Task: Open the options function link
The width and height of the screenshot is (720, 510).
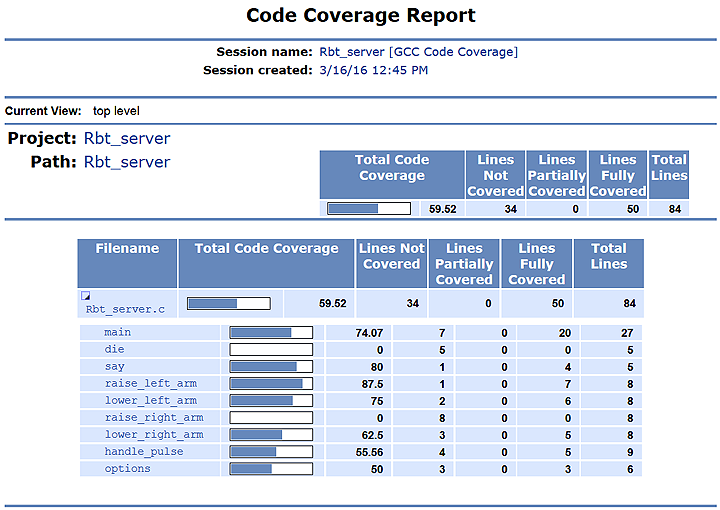Action: coord(127,468)
